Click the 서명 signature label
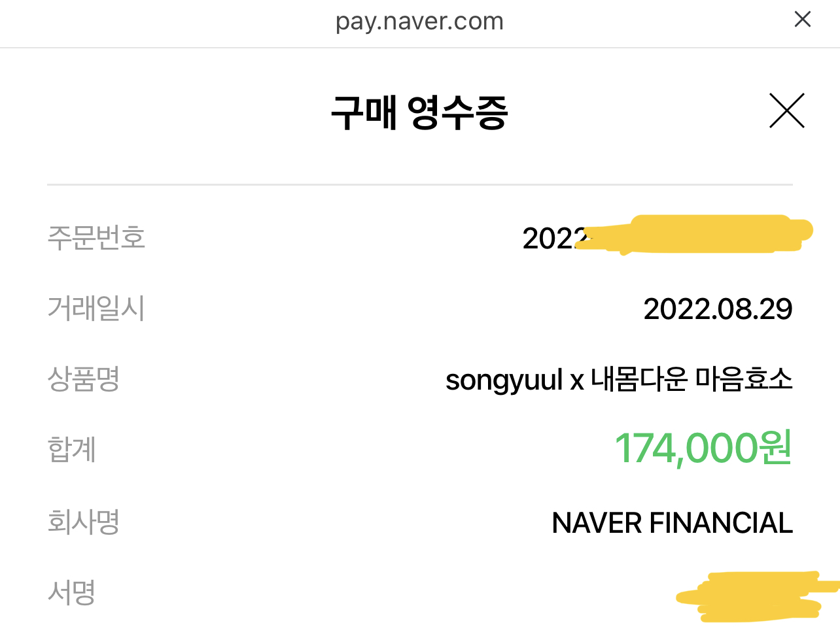 pos(72,593)
